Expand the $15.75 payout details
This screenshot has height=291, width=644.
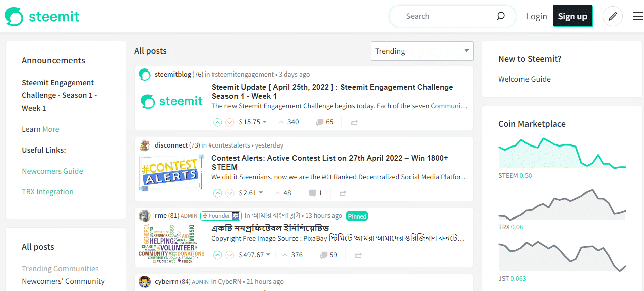[253, 122]
